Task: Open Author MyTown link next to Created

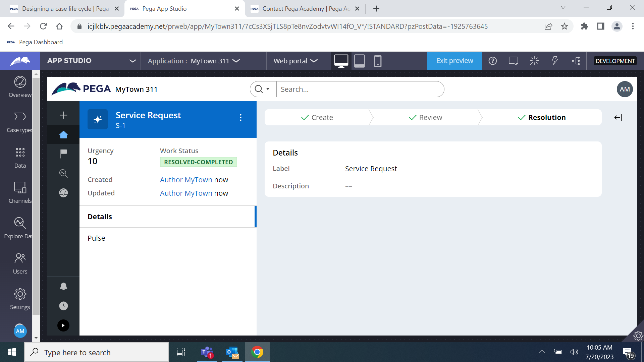Action: click(x=186, y=180)
